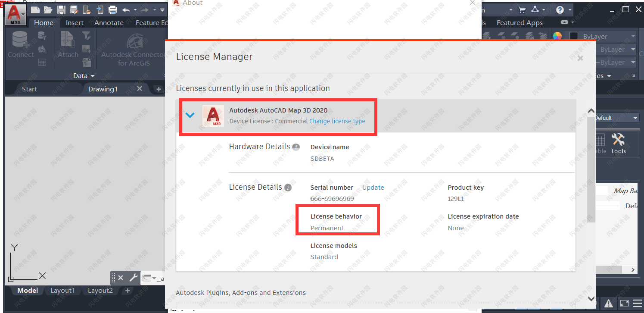Select the product key 129L1 text
The width and height of the screenshot is (644, 313).
tap(456, 199)
